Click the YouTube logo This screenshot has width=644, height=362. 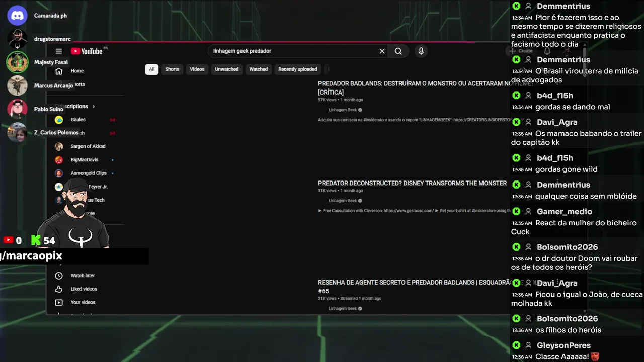(87, 51)
